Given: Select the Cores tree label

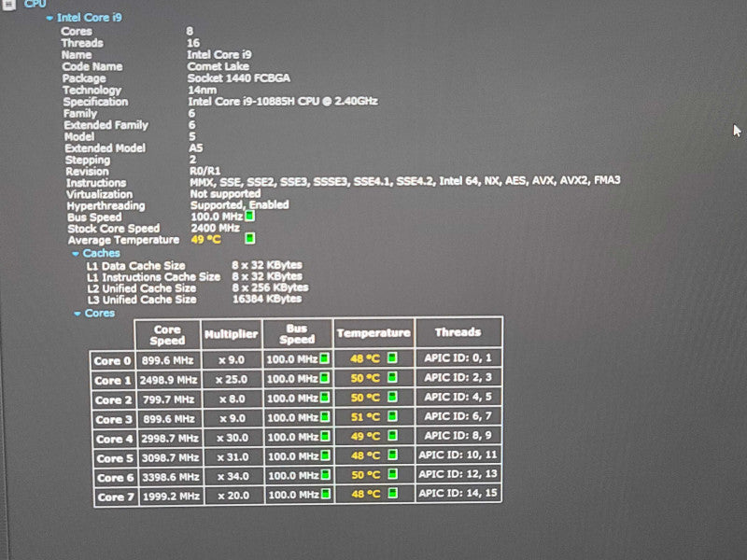Looking at the screenshot, I should point(100,314).
